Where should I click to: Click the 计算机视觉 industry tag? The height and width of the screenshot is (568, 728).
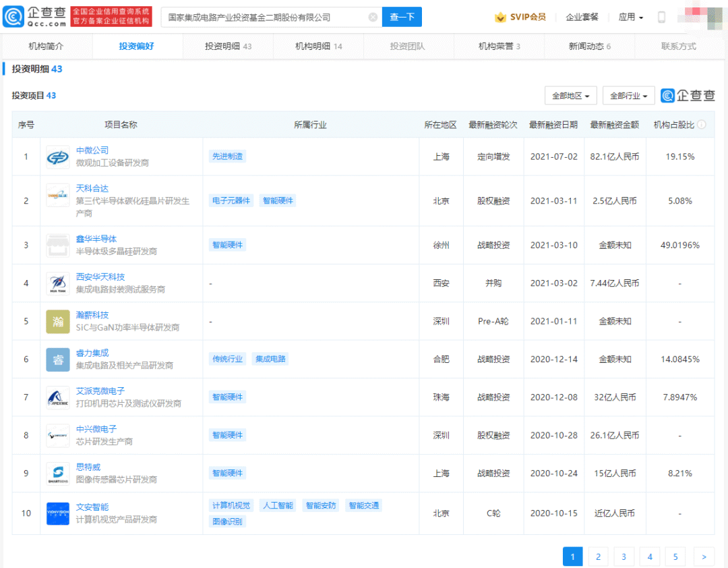tap(231, 506)
